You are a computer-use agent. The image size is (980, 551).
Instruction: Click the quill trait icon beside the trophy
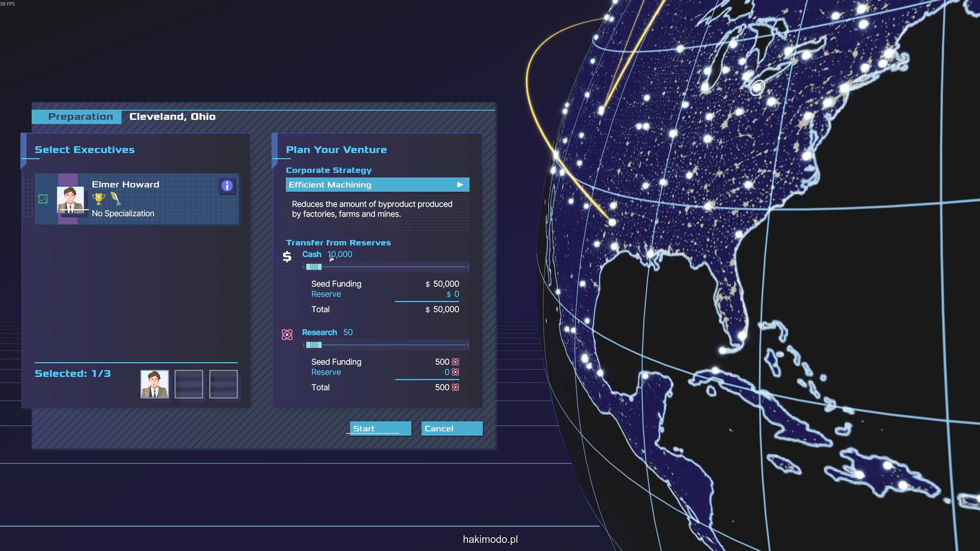(x=116, y=198)
